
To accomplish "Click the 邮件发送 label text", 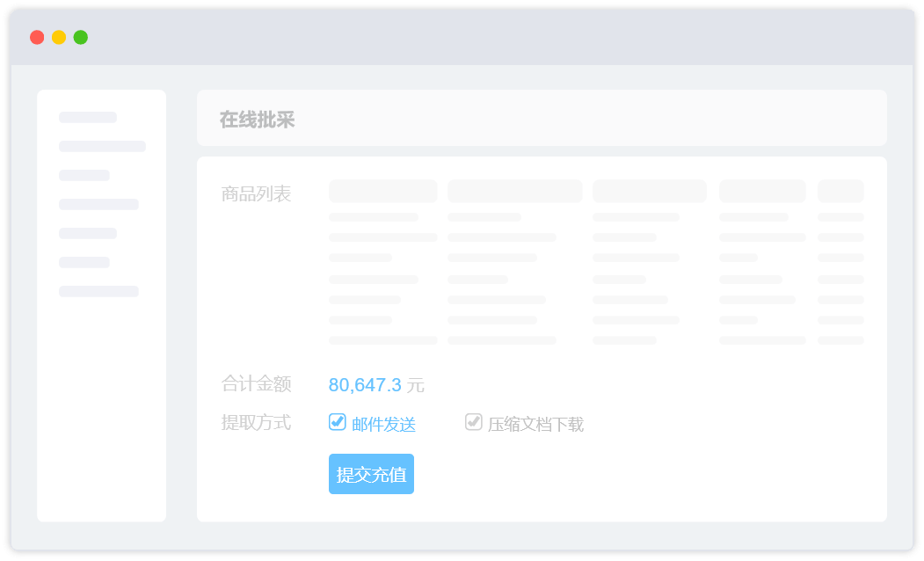I will tap(383, 425).
